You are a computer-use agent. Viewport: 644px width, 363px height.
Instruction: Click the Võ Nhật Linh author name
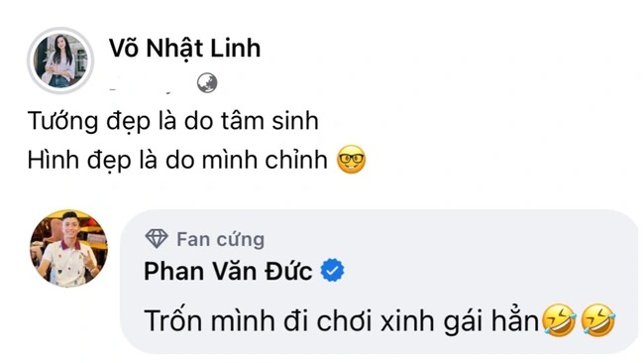tap(185, 49)
